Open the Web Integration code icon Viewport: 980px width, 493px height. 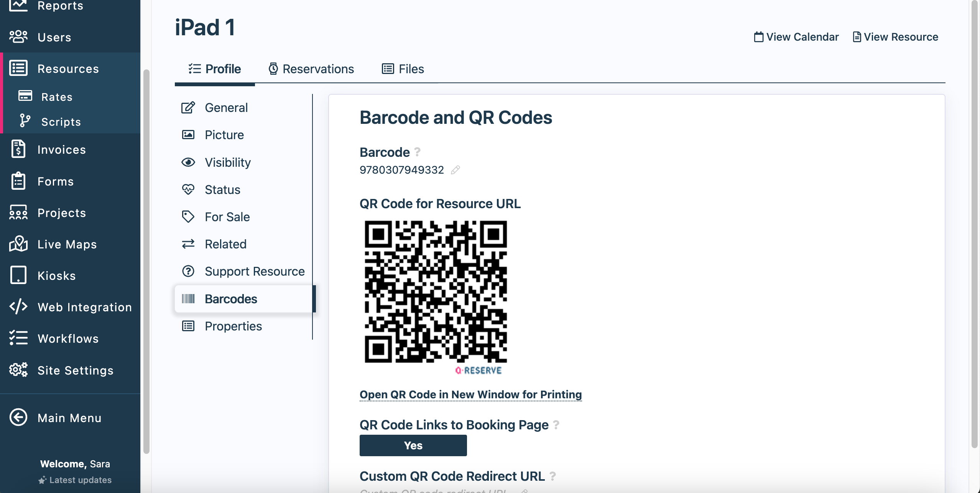pyautogui.click(x=18, y=307)
